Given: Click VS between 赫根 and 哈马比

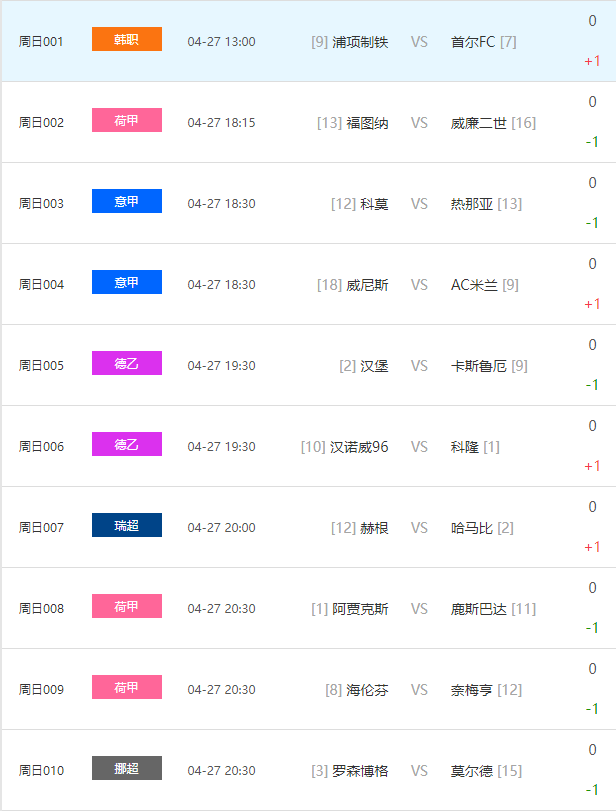Looking at the screenshot, I should tap(419, 528).
